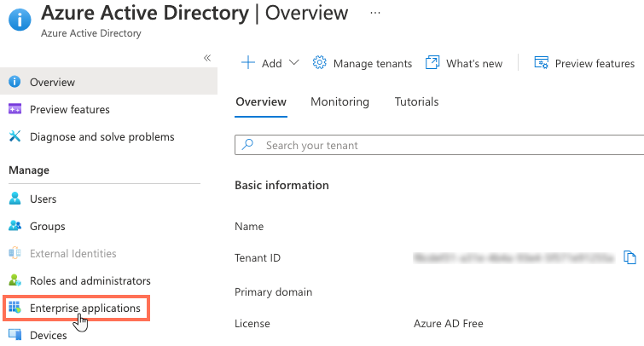Viewport: 644px width, 346px height.
Task: Click the plus icon next to Add
Action: click(x=248, y=63)
